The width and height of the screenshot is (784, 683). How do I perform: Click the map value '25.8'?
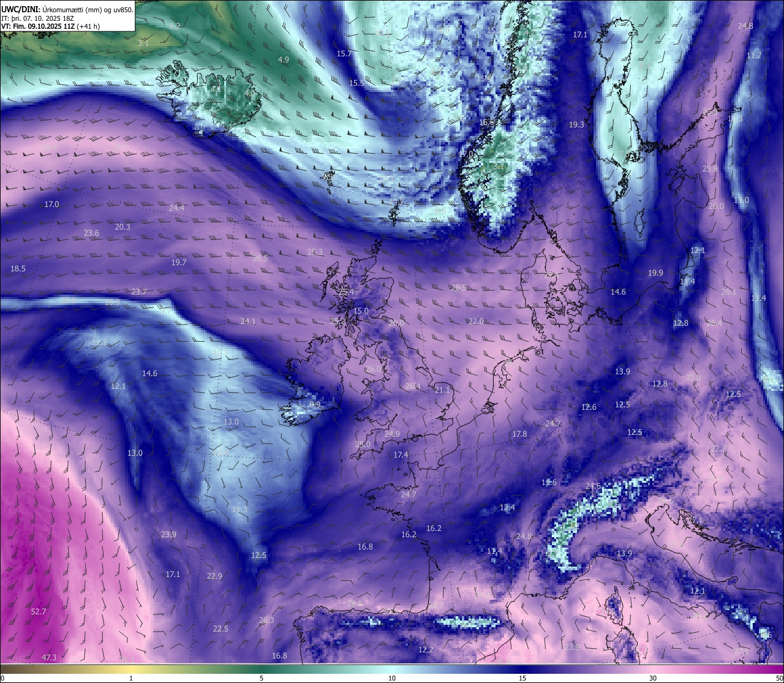(x=709, y=169)
